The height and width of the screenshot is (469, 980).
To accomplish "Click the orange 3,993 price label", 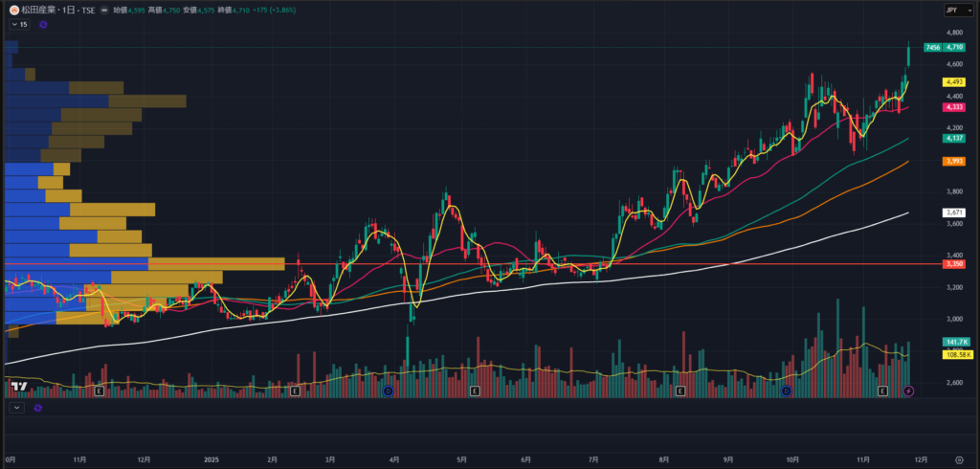I will click(953, 162).
